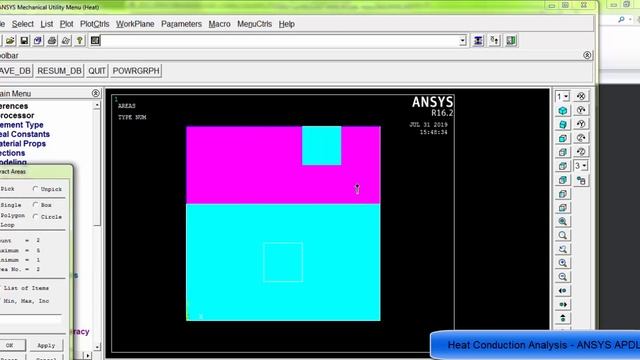Open the Help menu
The image size is (640, 360).
[x=287, y=24]
